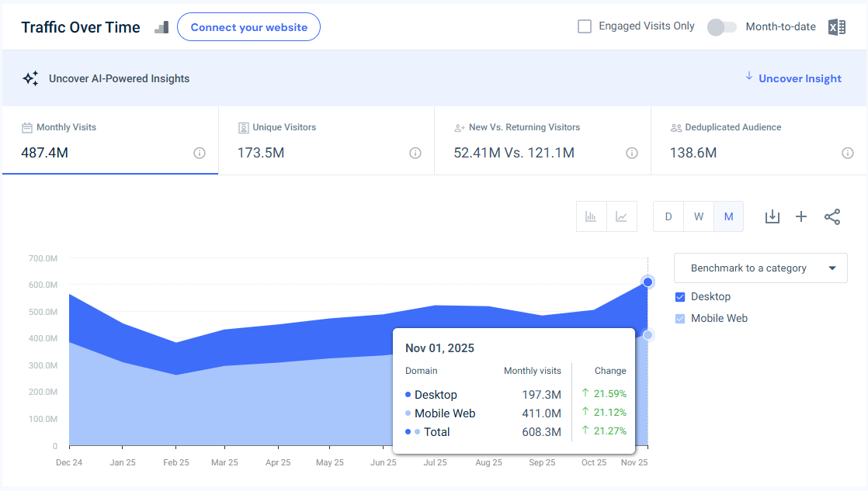Toggle the Month-to-date switch
This screenshot has height=491, width=868.
721,26
